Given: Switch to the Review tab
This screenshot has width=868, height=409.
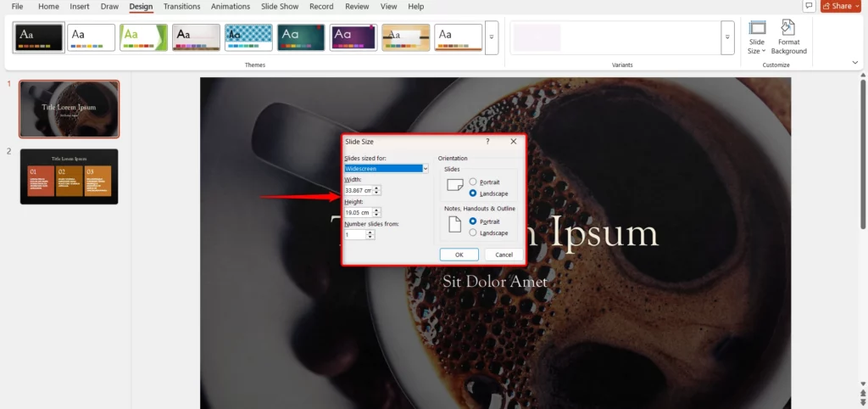Looking at the screenshot, I should pyautogui.click(x=357, y=7).
